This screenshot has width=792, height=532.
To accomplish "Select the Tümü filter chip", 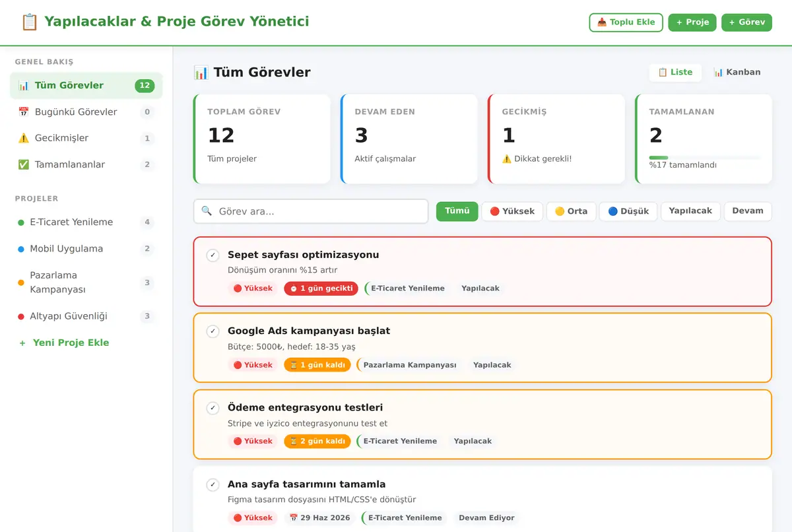I will click(x=457, y=211).
